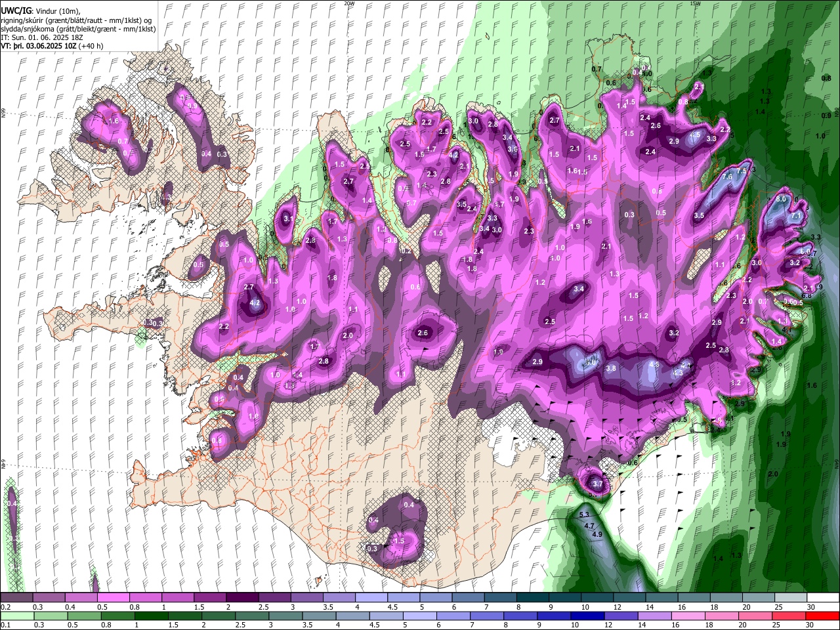Click the 3.7 value in the small southern patch
Image resolution: width=840 pixels, height=630 pixels.
(597, 484)
